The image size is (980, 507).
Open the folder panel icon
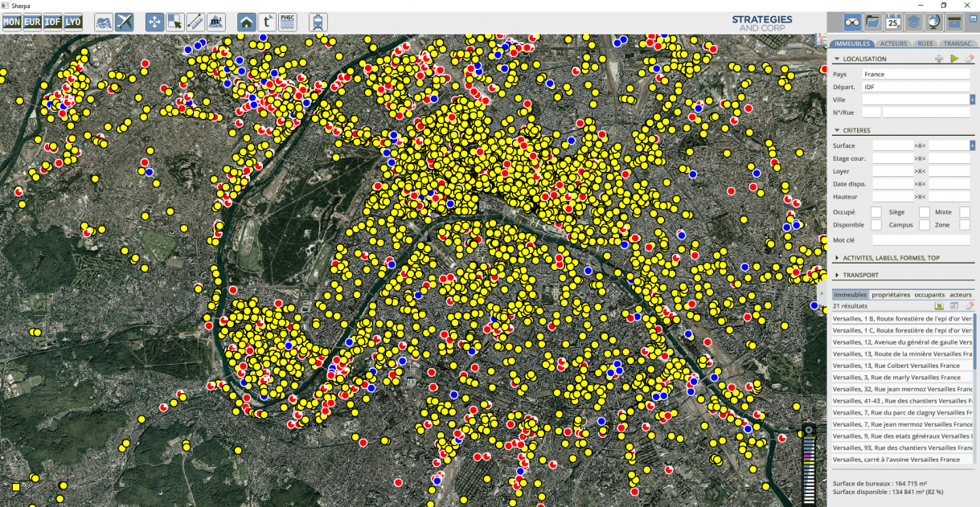pyautogui.click(x=872, y=22)
